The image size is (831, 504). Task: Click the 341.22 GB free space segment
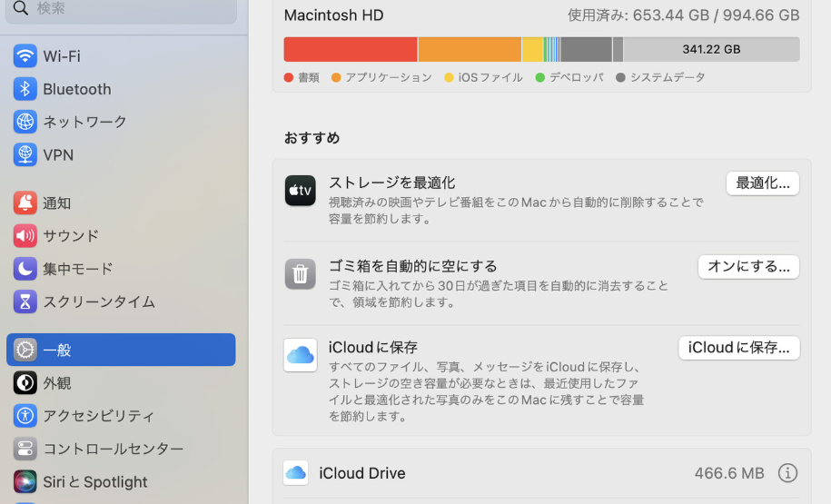711,49
